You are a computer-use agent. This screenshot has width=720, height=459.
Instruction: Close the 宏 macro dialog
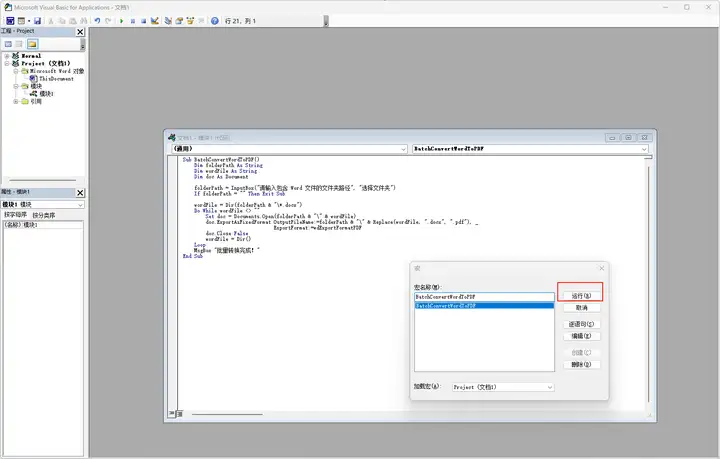[x=602, y=269]
